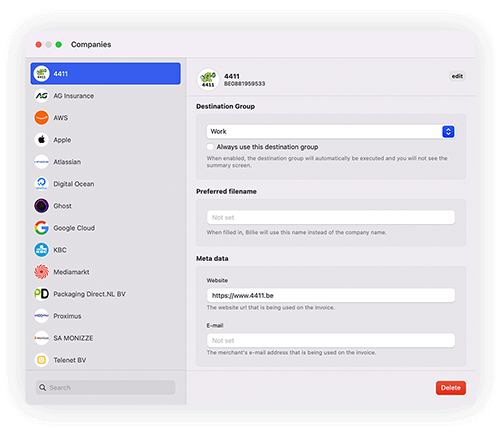500x437 pixels.
Task: Click the AG Insurance logo icon
Action: pyautogui.click(x=41, y=96)
